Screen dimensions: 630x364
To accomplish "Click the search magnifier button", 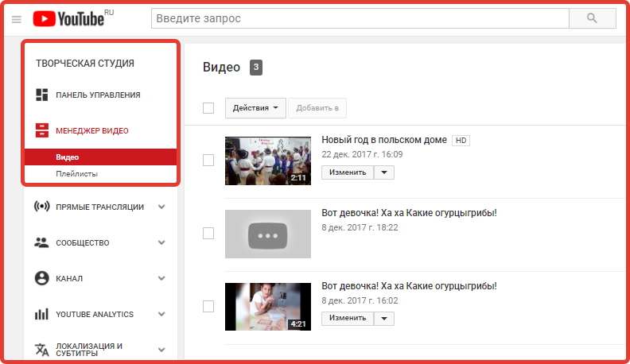I will tap(593, 18).
